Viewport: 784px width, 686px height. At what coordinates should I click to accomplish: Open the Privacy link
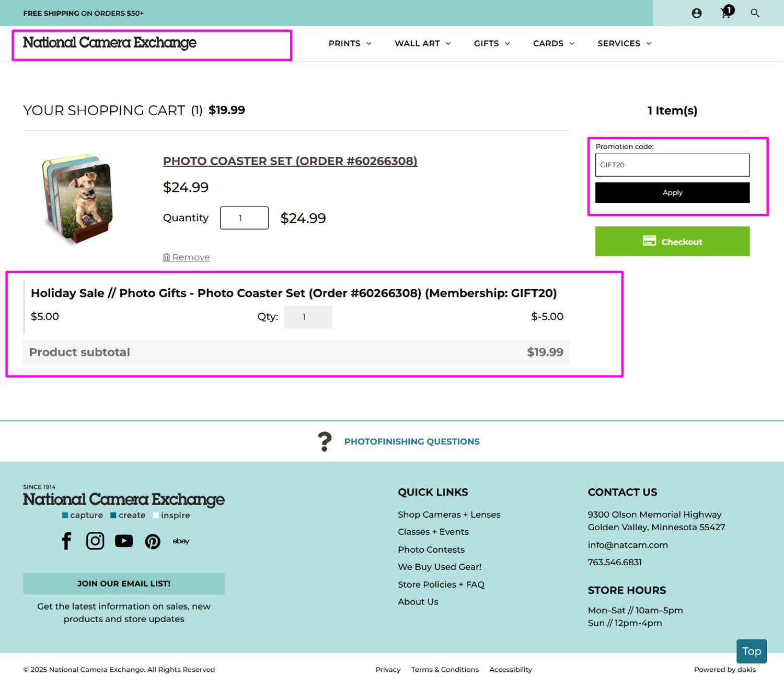(x=388, y=670)
